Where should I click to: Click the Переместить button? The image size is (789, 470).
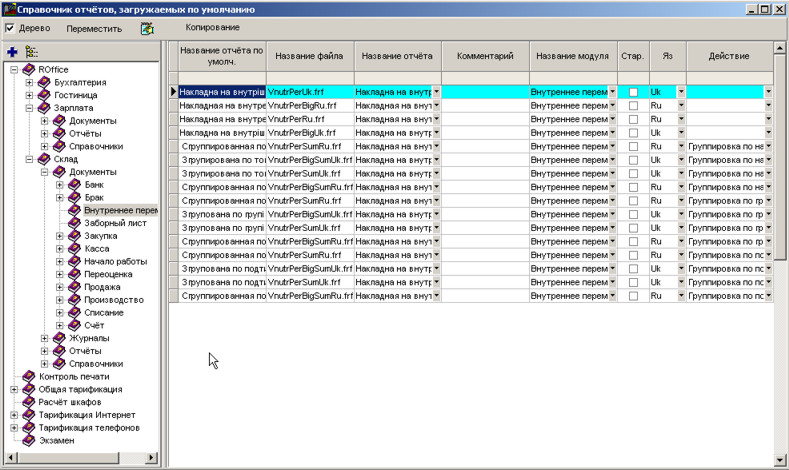coord(94,28)
